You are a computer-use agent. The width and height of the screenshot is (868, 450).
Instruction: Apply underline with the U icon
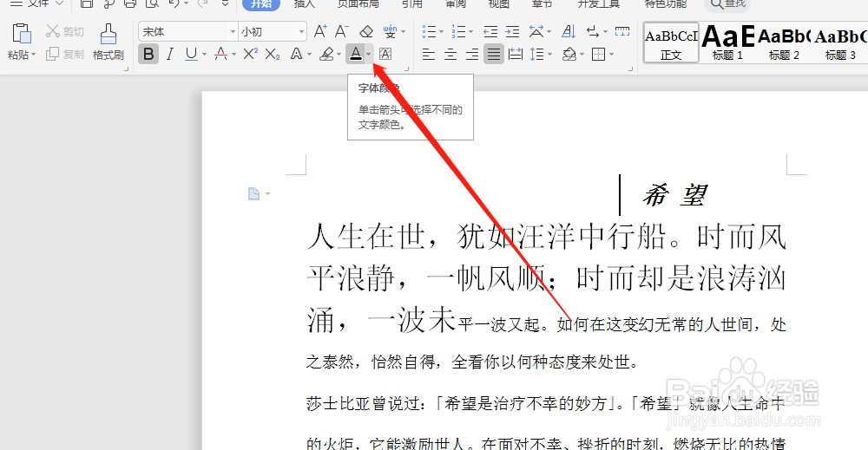click(x=191, y=54)
